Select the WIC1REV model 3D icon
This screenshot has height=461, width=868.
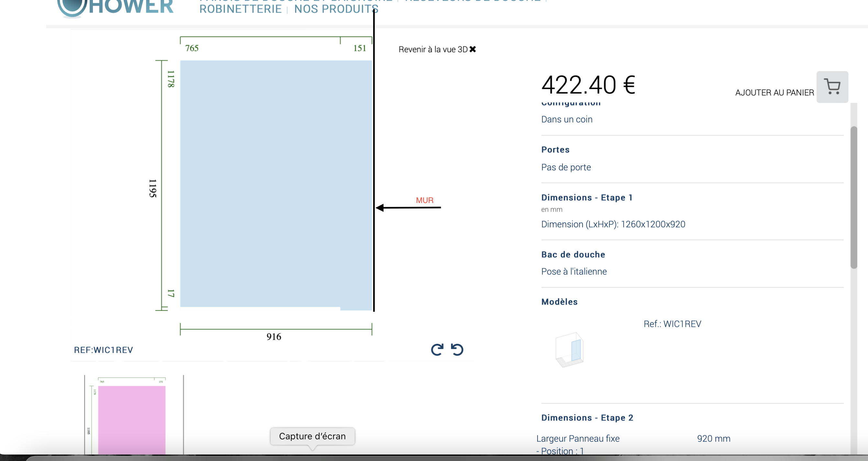point(570,349)
